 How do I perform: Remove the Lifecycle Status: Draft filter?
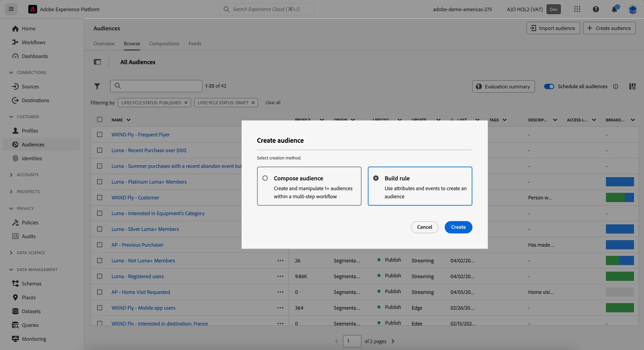pos(253,103)
